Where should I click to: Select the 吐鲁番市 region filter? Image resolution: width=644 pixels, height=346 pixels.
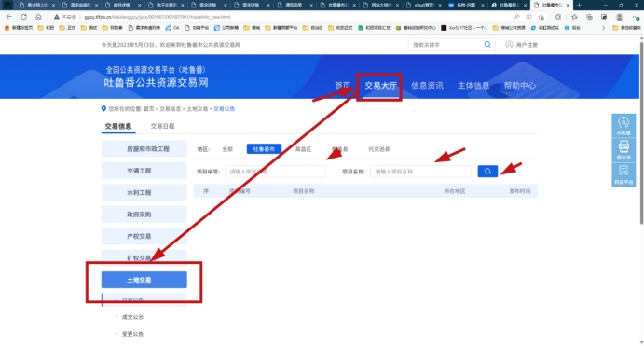coord(264,149)
